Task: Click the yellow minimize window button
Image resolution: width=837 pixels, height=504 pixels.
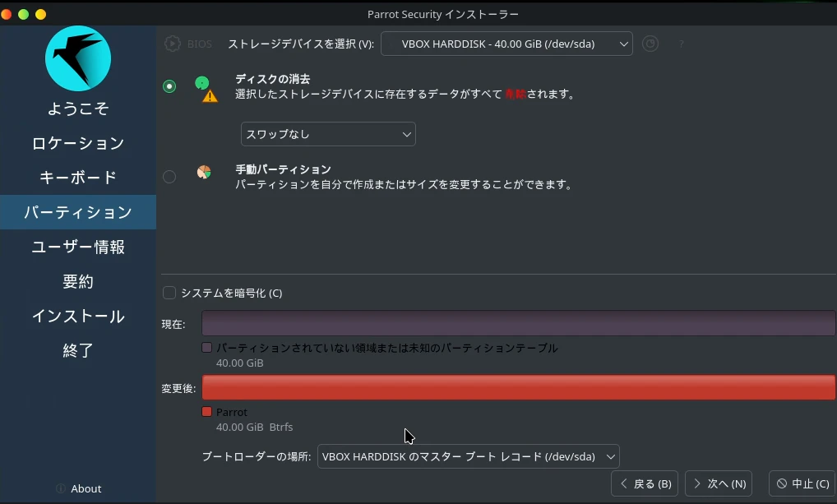Action: 40,15
